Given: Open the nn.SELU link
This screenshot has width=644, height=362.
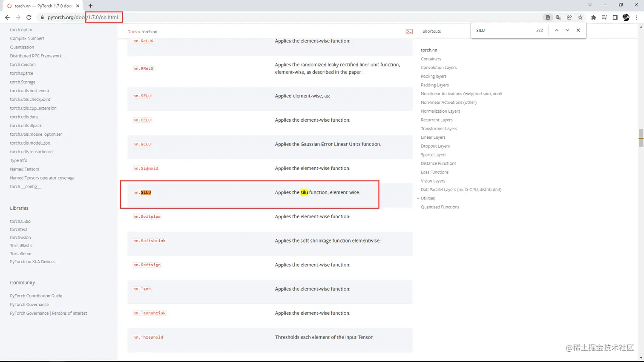Looking at the screenshot, I should click(x=142, y=96).
